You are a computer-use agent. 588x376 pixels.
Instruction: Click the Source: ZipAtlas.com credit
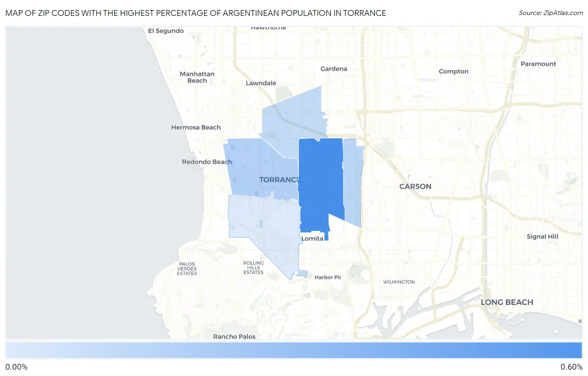point(551,13)
